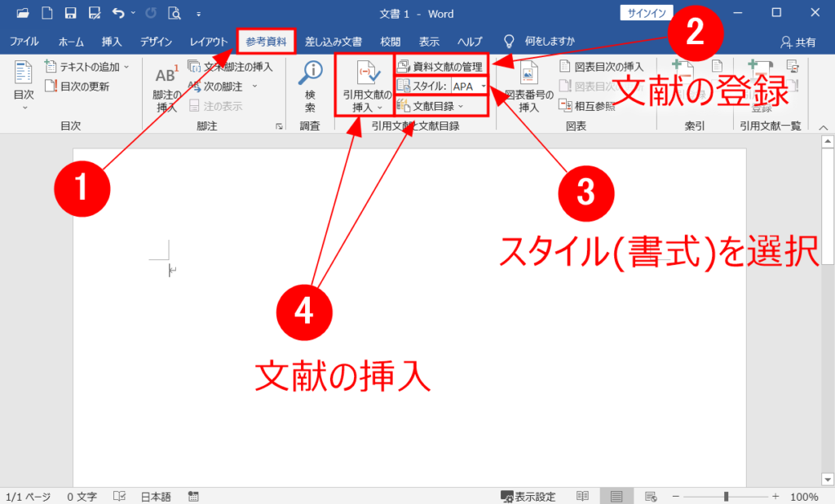Image resolution: width=835 pixels, height=504 pixels.
Task: Switch to Web Layout view icon
Action: tap(651, 496)
